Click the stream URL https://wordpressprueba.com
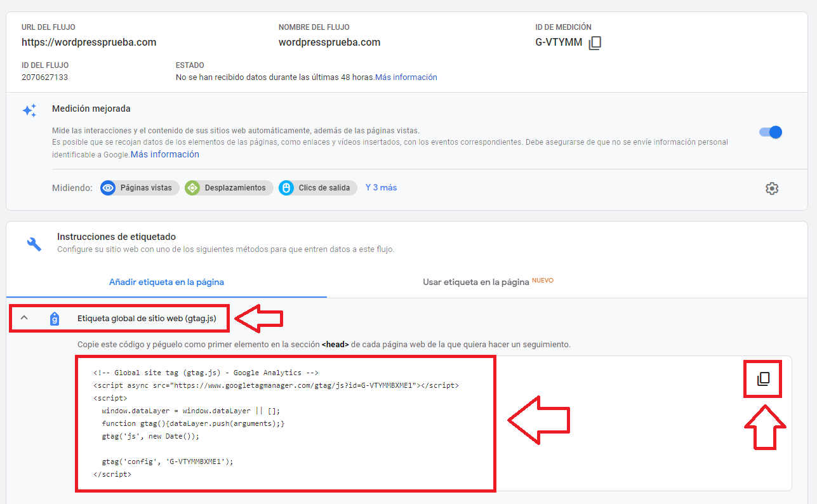Viewport: 817px width, 504px height. [89, 43]
